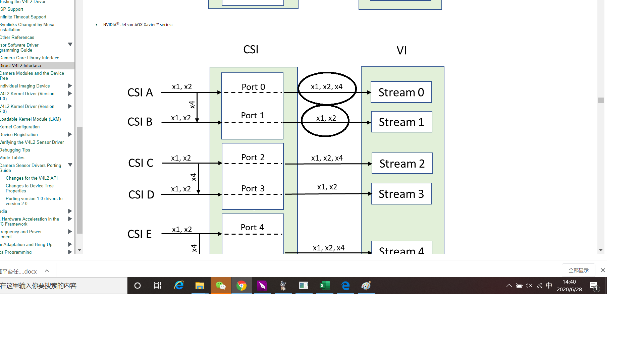This screenshot has height=362, width=644.
Task: Open 'Debugging Tips' in the sidebar
Action: click(15, 150)
